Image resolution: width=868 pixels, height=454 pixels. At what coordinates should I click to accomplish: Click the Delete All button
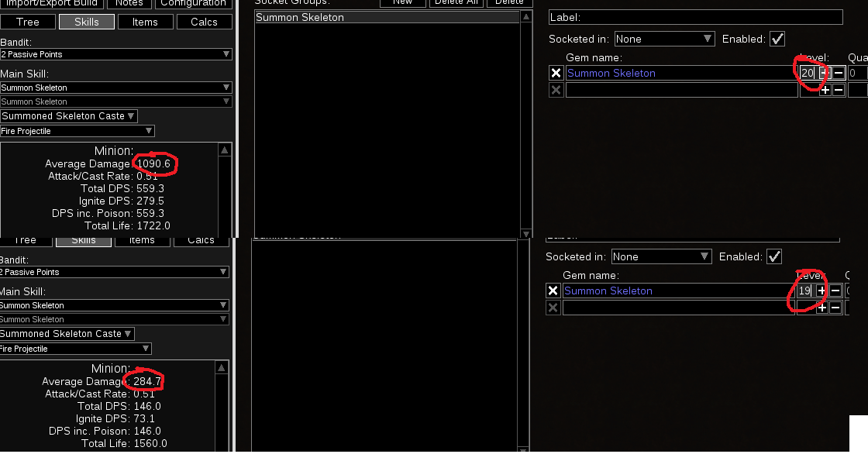(456, 2)
